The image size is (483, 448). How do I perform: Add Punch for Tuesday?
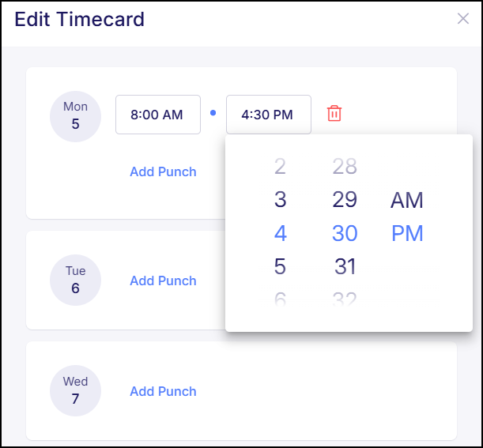tap(163, 280)
